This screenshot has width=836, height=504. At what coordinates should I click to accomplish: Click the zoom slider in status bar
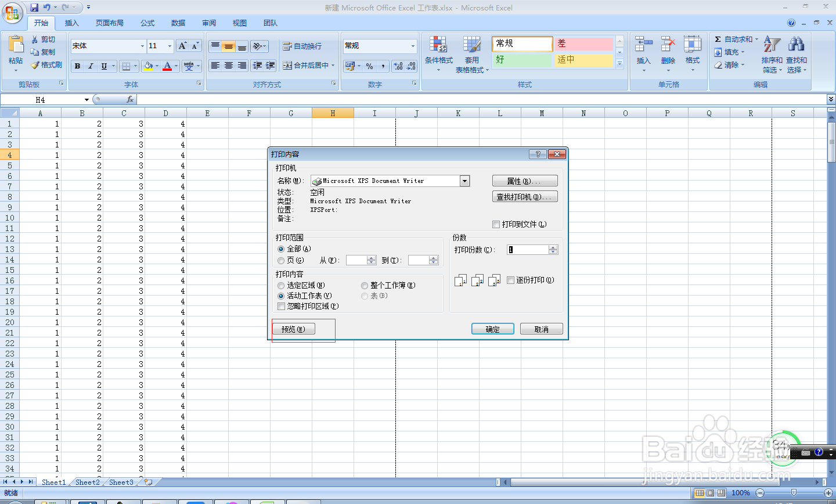pos(794,493)
